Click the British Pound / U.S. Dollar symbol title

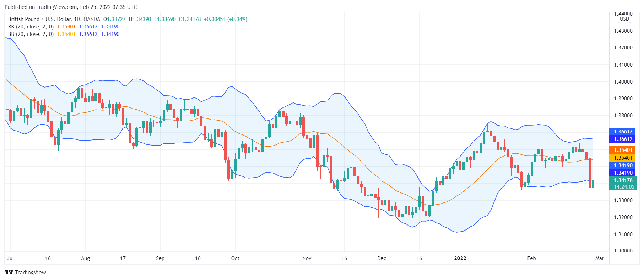(x=54, y=19)
